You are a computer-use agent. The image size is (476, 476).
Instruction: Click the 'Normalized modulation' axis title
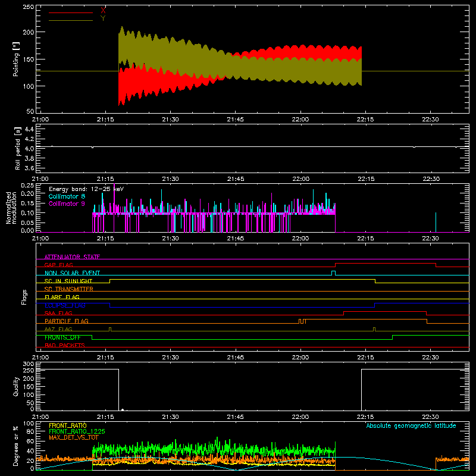click(11, 208)
